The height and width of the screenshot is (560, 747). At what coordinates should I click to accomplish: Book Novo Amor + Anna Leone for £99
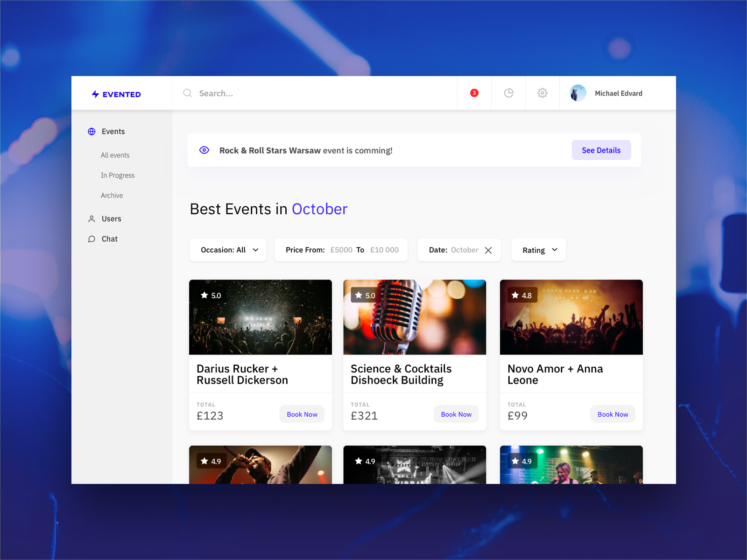pos(613,414)
